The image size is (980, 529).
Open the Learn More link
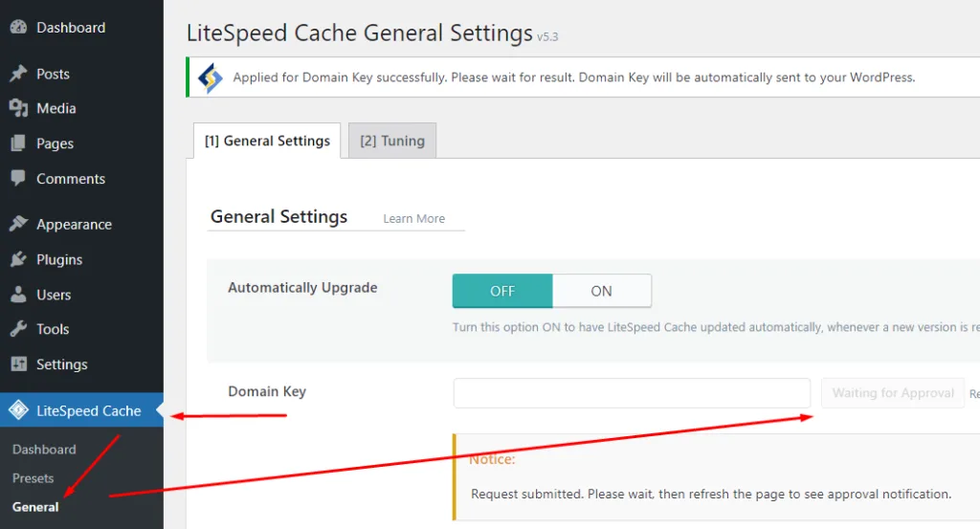(413, 218)
